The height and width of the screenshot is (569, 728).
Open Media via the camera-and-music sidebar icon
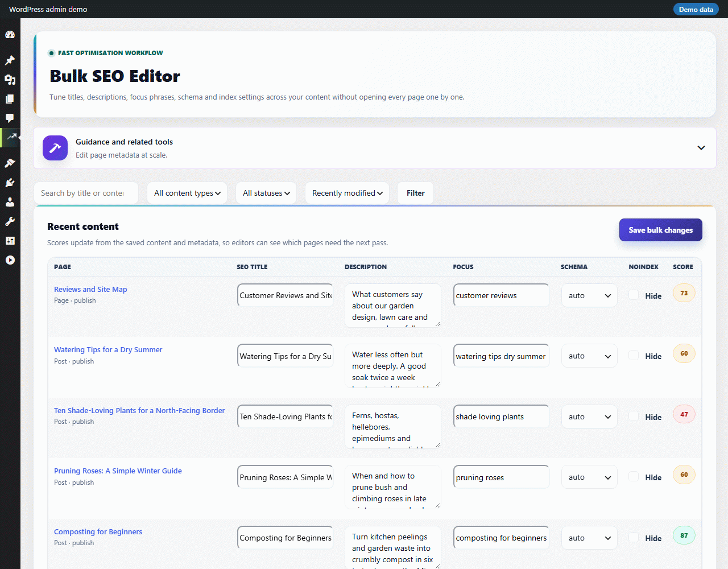pyautogui.click(x=10, y=80)
